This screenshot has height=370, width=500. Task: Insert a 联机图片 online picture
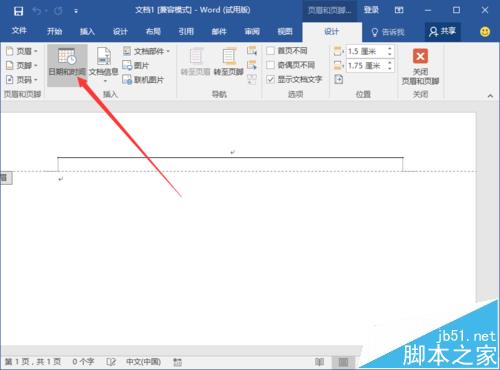(x=143, y=80)
